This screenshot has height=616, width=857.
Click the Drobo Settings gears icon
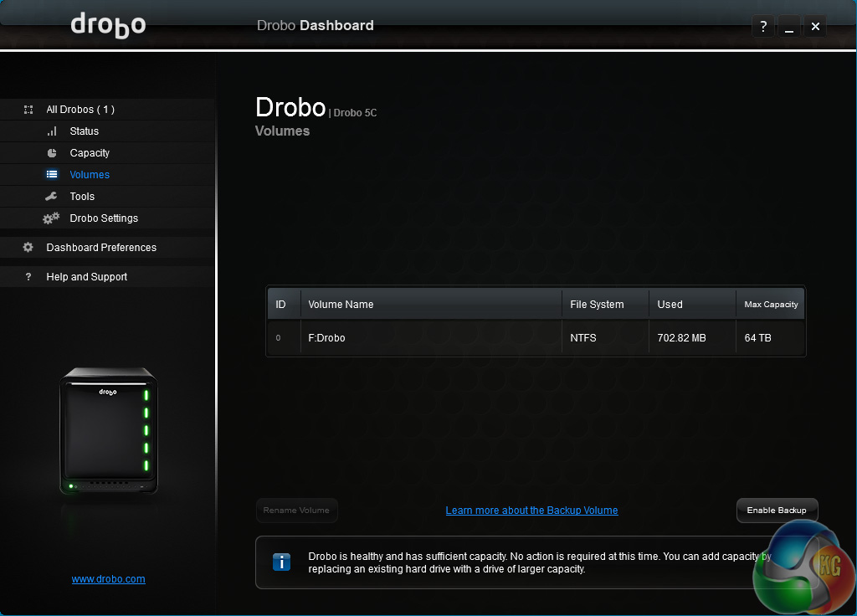[x=51, y=218]
